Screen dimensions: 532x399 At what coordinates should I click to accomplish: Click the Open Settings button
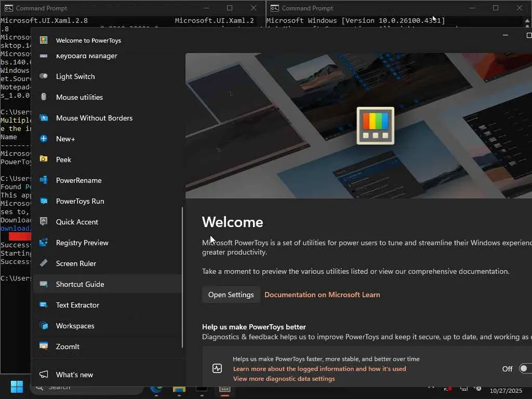pos(231,295)
